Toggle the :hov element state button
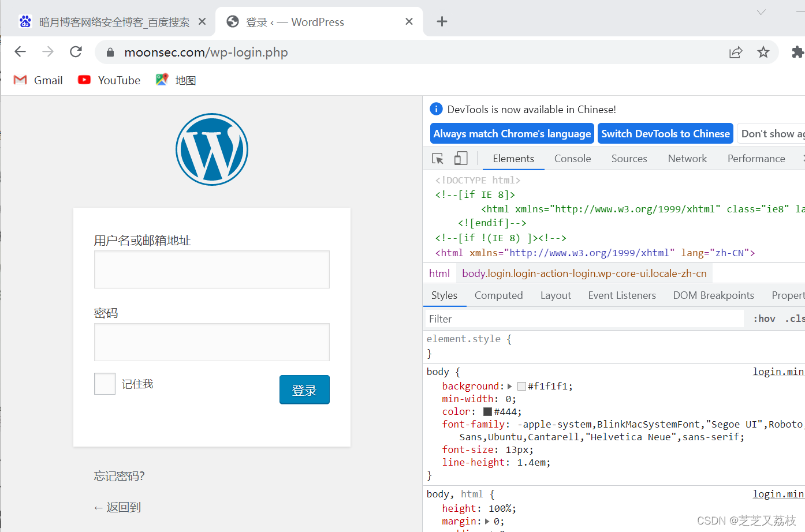 click(764, 319)
